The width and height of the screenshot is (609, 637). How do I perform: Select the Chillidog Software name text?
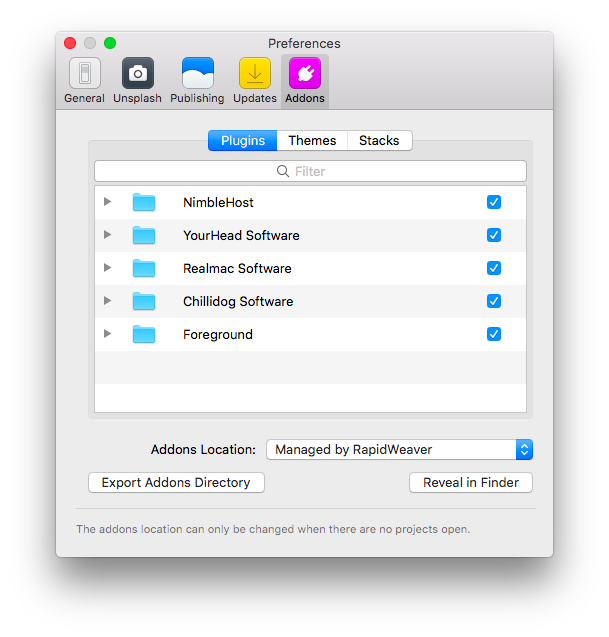pyautogui.click(x=238, y=301)
